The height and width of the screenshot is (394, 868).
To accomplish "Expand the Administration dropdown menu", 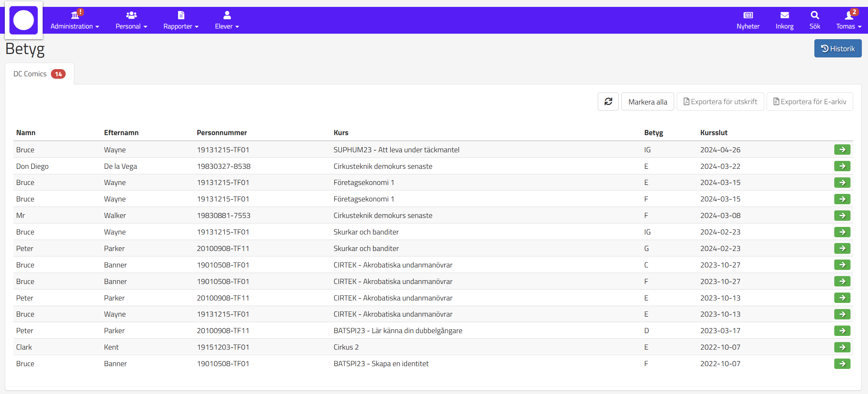I will coord(75,21).
